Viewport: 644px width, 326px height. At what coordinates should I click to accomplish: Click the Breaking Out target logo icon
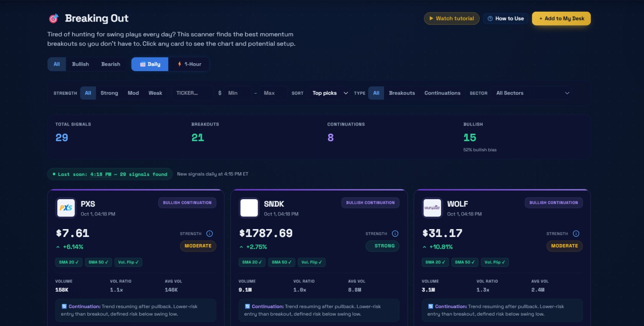click(54, 18)
